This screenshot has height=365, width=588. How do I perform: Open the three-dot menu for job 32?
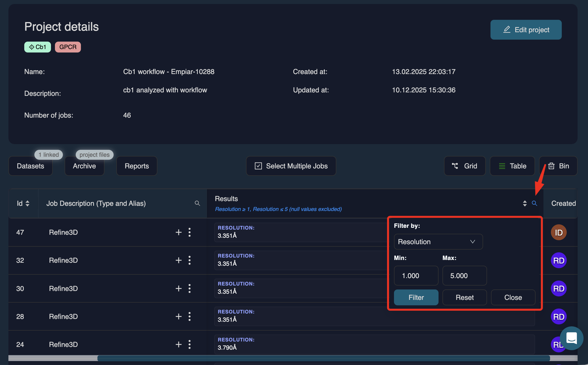190,260
